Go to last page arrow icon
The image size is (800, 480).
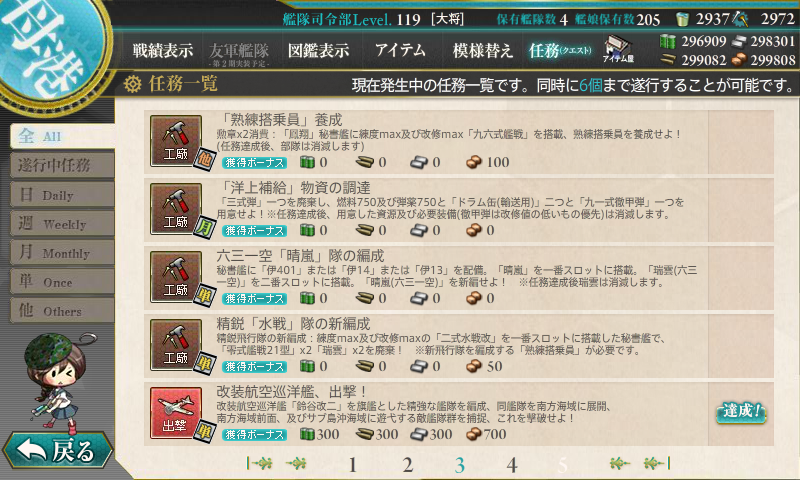pyautogui.click(x=657, y=463)
